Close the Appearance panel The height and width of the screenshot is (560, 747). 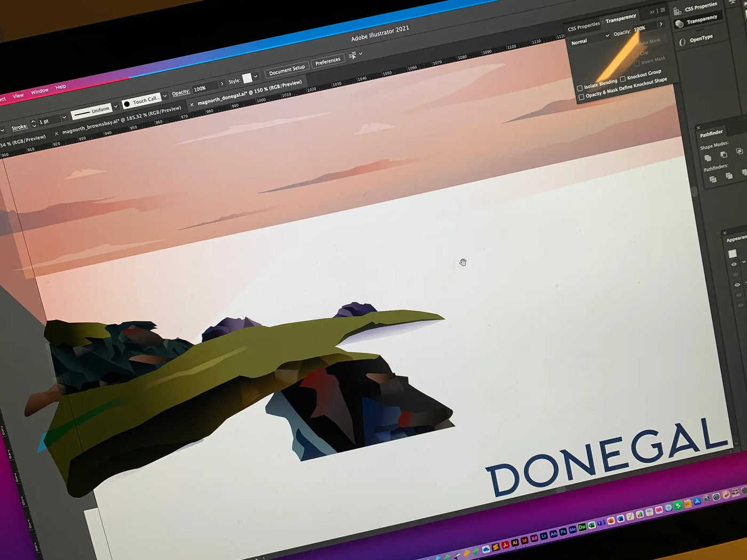[x=725, y=233]
